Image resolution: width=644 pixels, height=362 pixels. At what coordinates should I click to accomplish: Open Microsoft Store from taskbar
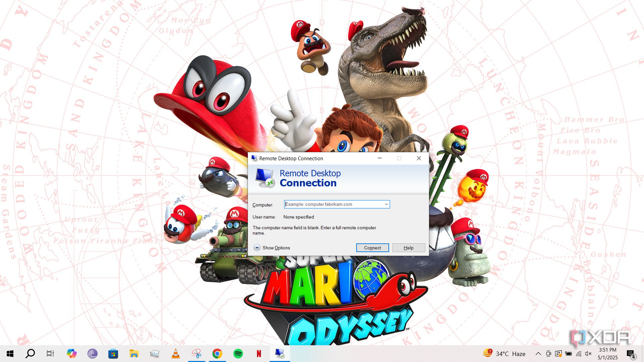113,354
